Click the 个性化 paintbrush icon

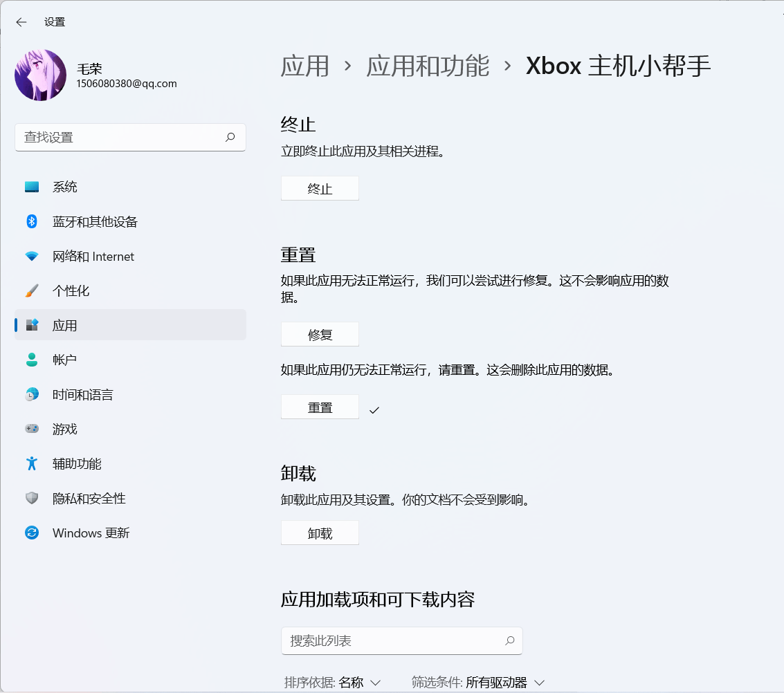[32, 290]
